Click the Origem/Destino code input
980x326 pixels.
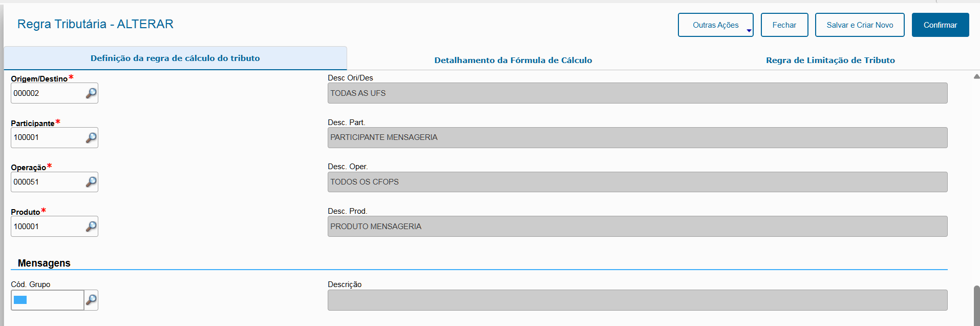click(x=47, y=93)
